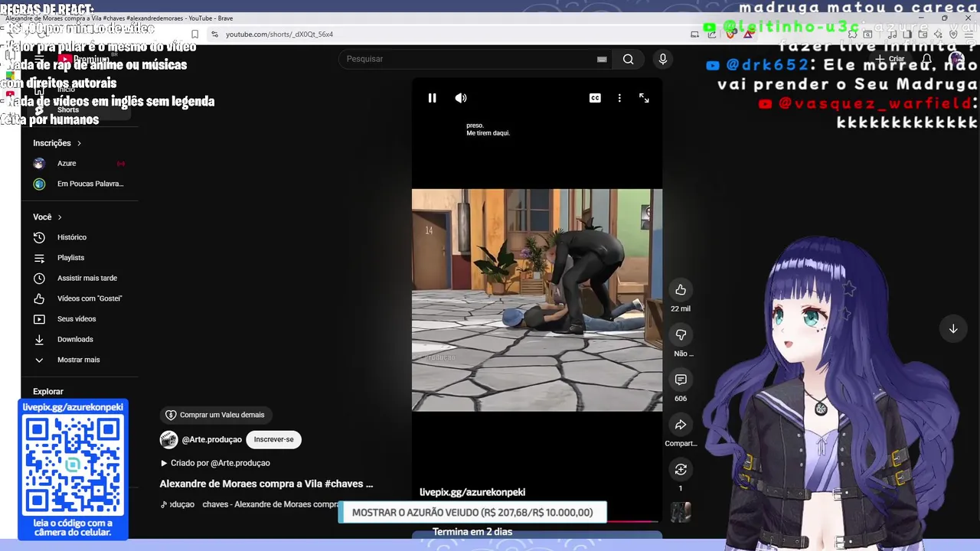
Task: Open Shorts in the sidebar
Action: point(80,109)
